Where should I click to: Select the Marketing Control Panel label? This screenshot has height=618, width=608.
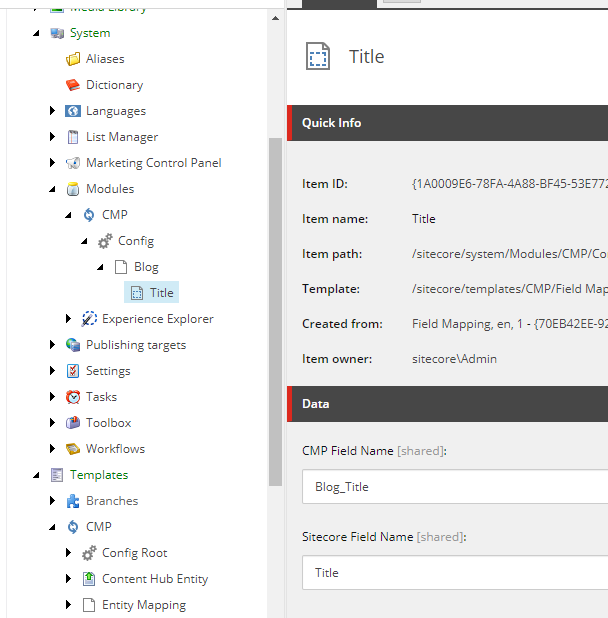click(154, 163)
